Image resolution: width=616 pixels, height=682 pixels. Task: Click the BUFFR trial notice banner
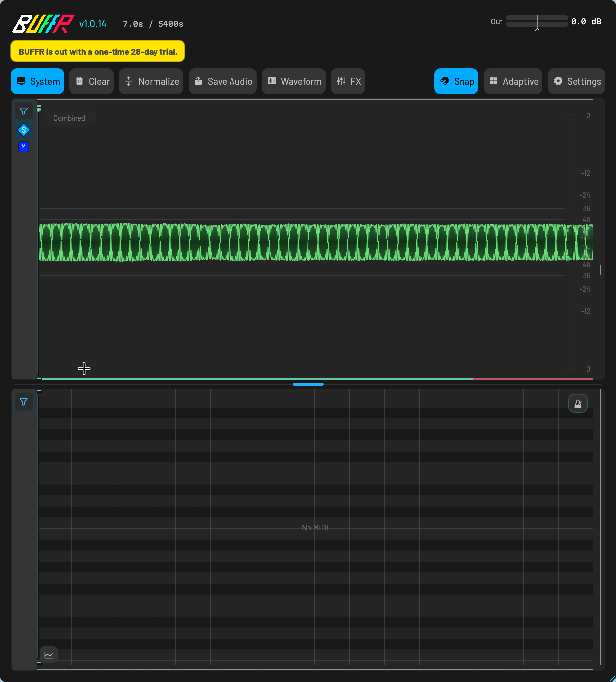click(98, 51)
